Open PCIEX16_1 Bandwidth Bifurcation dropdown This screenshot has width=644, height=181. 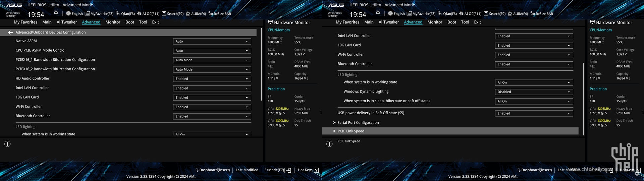212,60
